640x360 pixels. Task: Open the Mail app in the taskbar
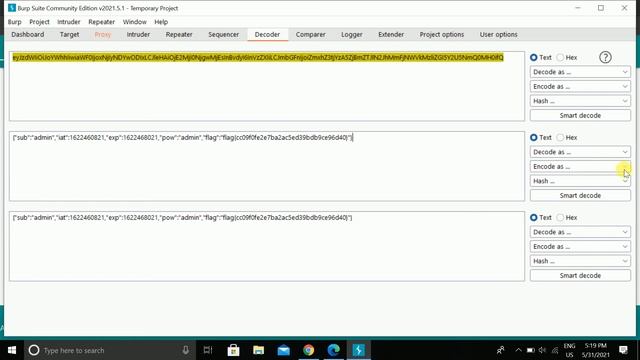[x=283, y=350]
